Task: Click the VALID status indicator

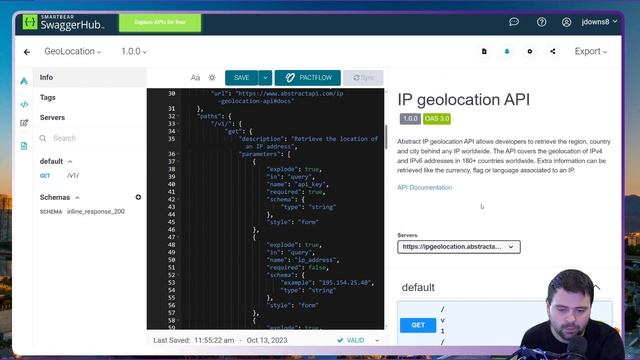Action: click(x=351, y=340)
